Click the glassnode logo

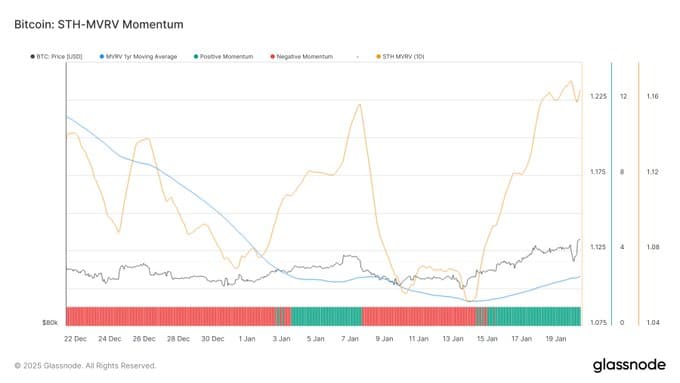(629, 365)
